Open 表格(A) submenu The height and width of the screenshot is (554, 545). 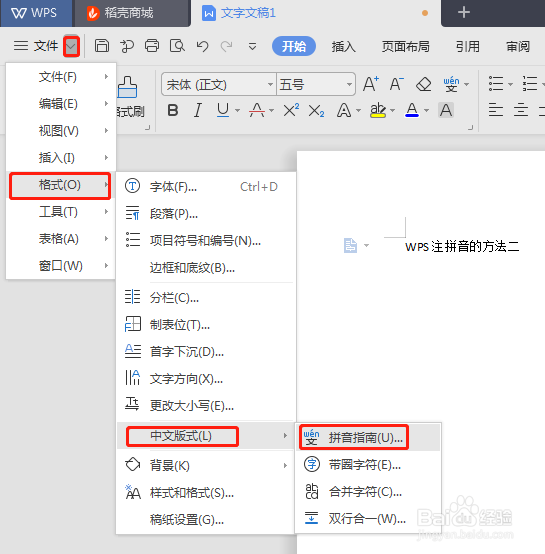tap(61, 239)
